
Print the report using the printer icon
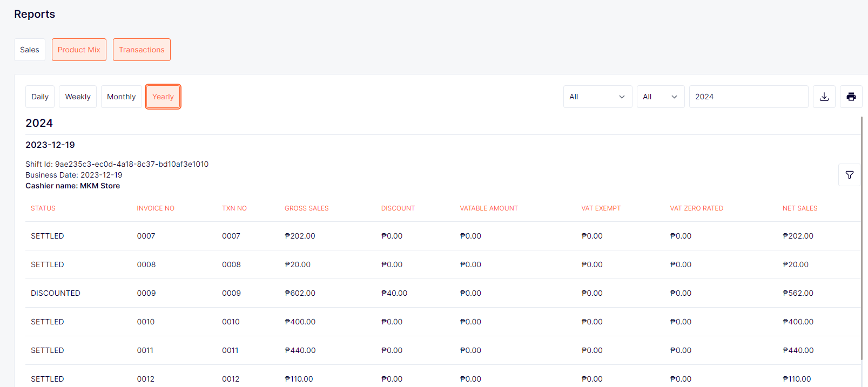pos(851,97)
